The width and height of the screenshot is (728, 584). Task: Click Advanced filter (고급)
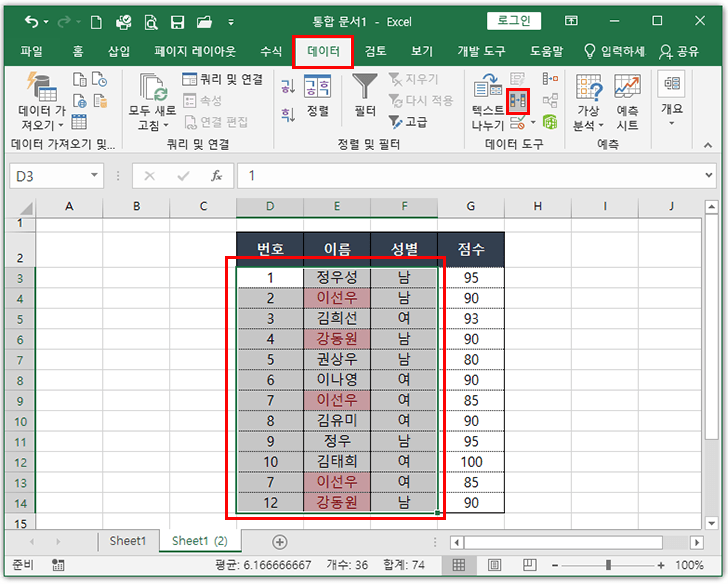point(408,122)
